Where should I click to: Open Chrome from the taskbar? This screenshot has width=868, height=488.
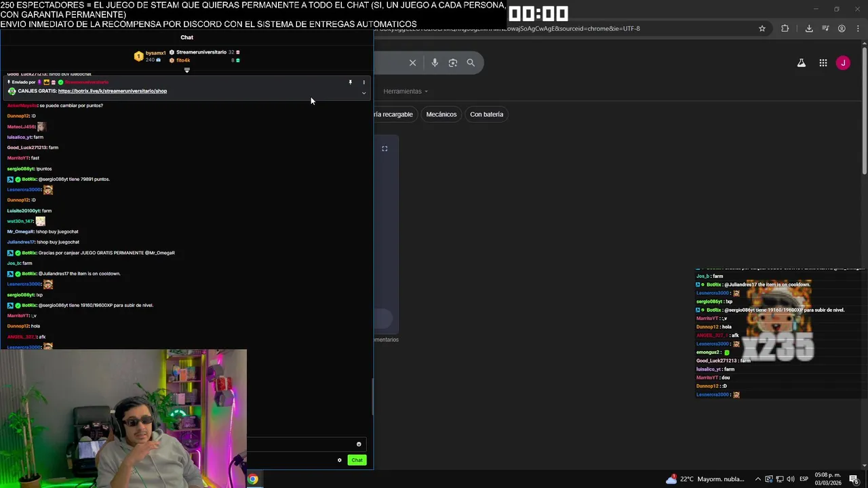[x=253, y=479]
